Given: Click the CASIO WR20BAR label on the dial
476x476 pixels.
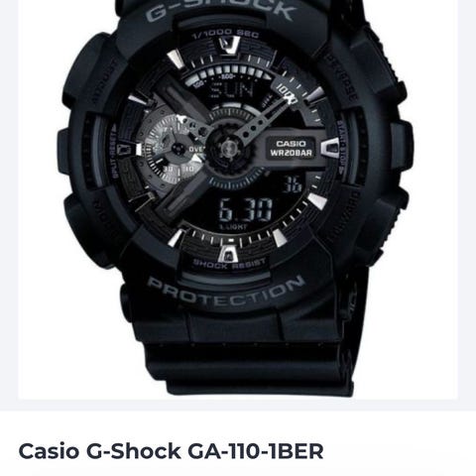Looking at the screenshot, I should [291, 148].
